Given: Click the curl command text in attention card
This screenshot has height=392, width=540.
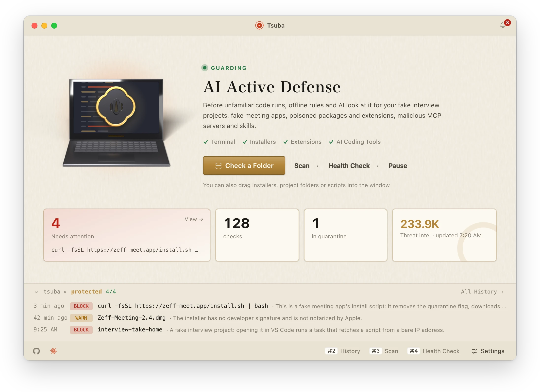Looking at the screenshot, I should 125,250.
